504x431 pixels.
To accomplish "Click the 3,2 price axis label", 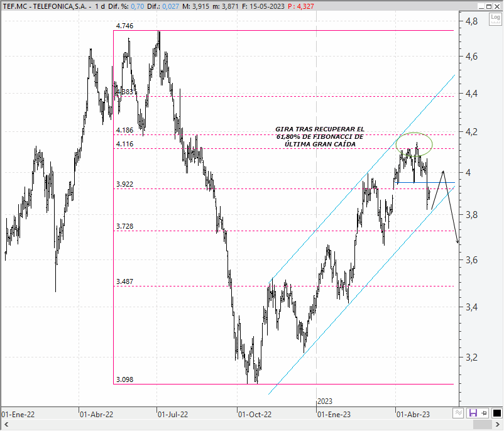I will (472, 357).
